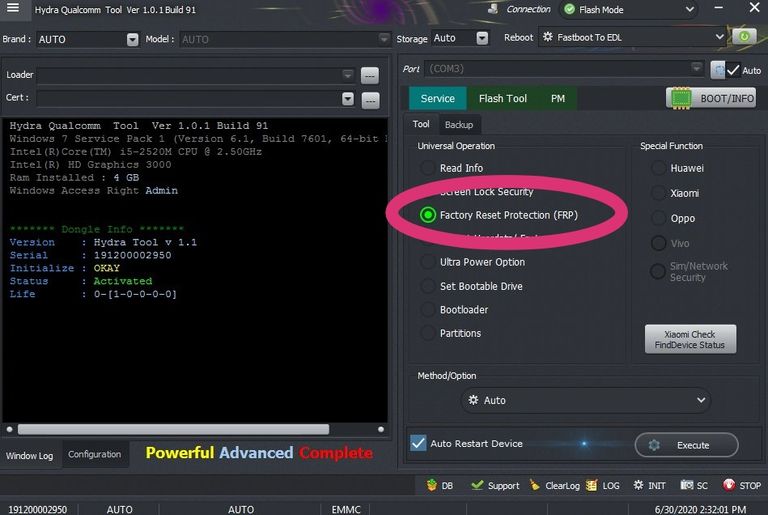The image size is (768, 515).
Task: Click the ClearLog broom icon
Action: pyautogui.click(x=534, y=485)
